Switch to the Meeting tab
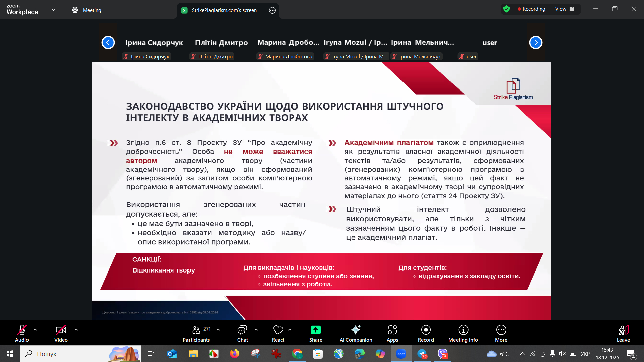The height and width of the screenshot is (362, 644). pyautogui.click(x=87, y=10)
